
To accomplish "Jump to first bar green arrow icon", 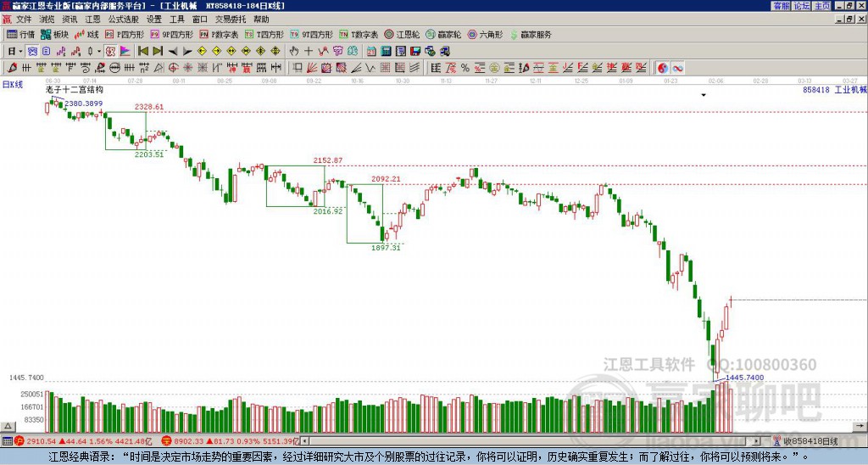I will (x=142, y=52).
